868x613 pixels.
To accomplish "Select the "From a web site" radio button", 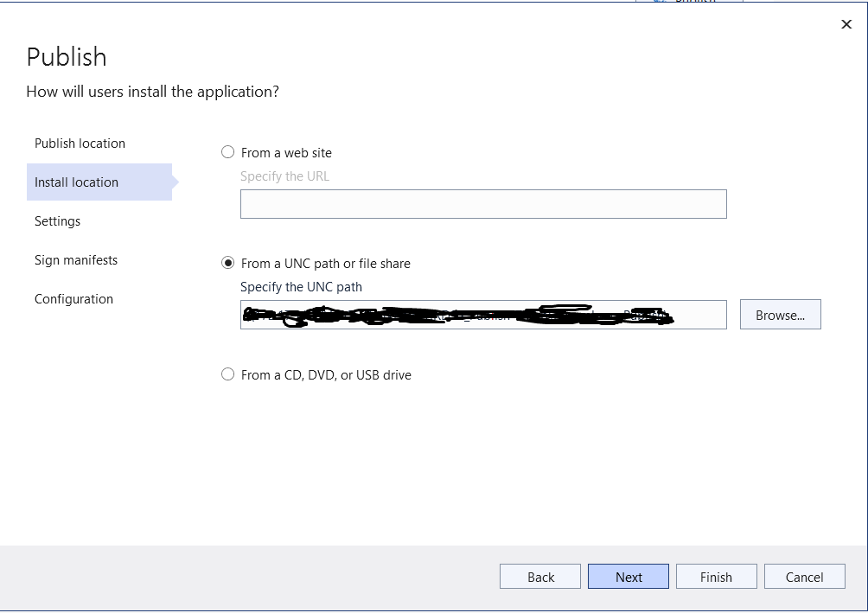I will click(x=227, y=152).
